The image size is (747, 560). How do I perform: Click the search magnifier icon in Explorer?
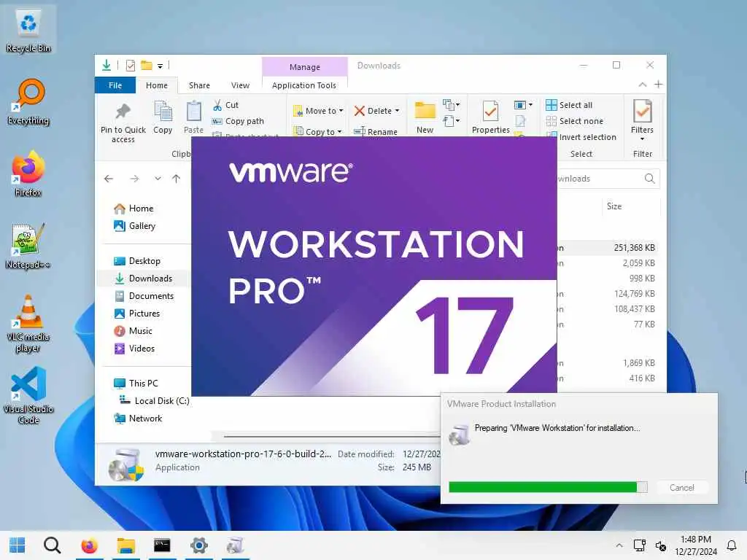(x=649, y=179)
